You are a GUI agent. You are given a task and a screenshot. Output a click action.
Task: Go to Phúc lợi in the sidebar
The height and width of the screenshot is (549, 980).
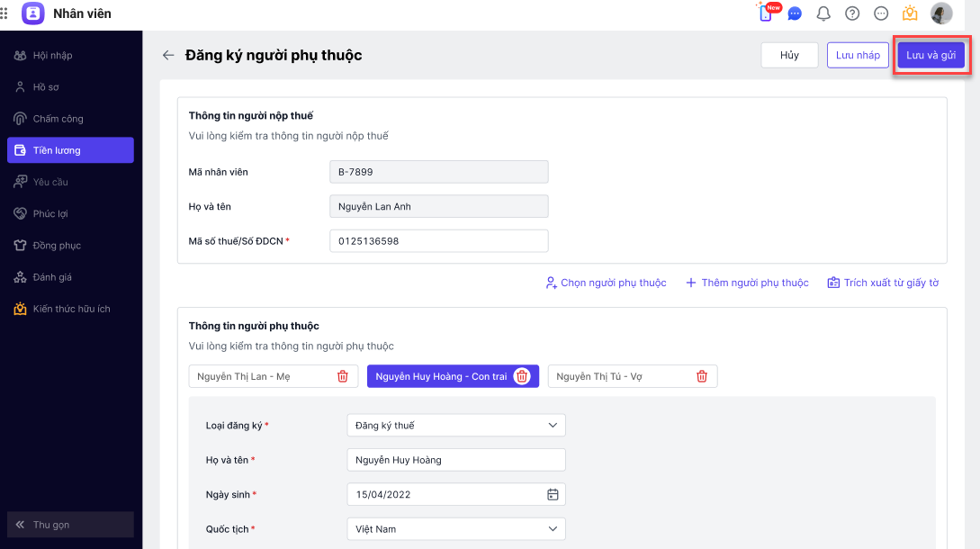[50, 213]
